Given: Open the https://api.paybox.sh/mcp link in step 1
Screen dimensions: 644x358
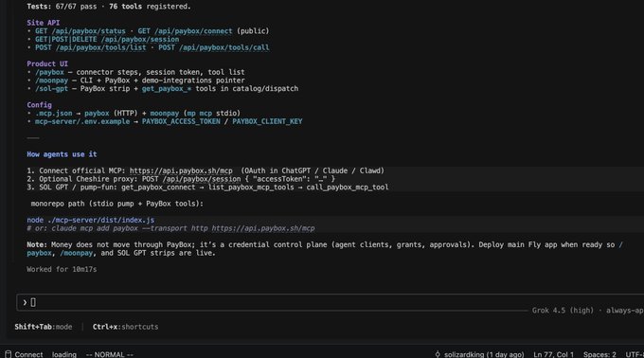Looking at the screenshot, I should click(181, 170).
